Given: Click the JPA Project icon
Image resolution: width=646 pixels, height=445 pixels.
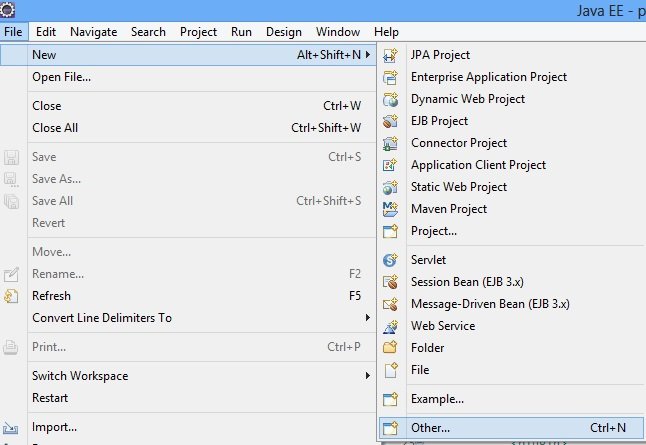Looking at the screenshot, I should (x=390, y=55).
